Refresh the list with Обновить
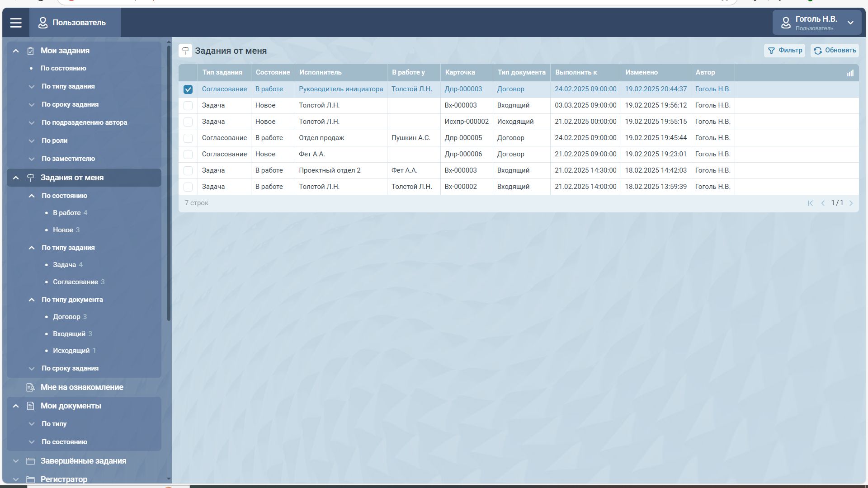 (835, 51)
